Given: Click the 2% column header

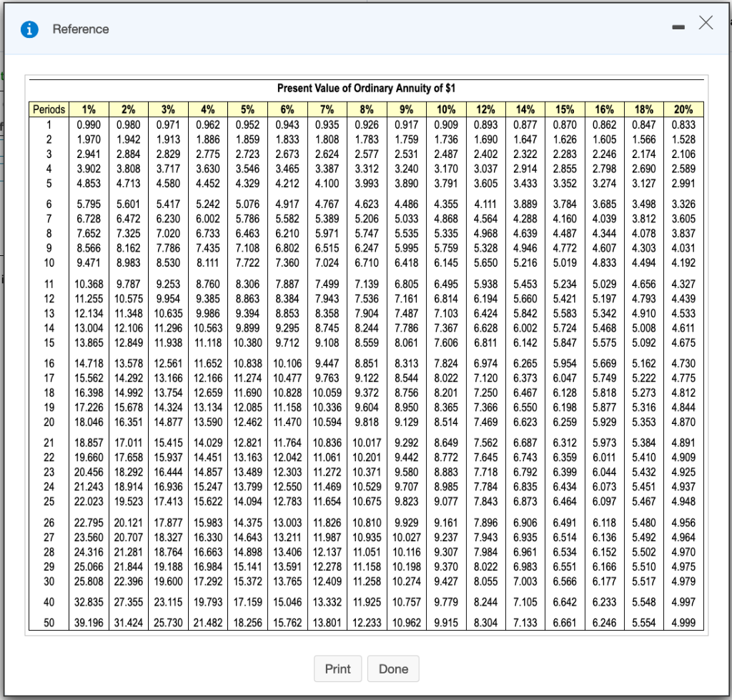Looking at the screenshot, I should coord(129,109).
